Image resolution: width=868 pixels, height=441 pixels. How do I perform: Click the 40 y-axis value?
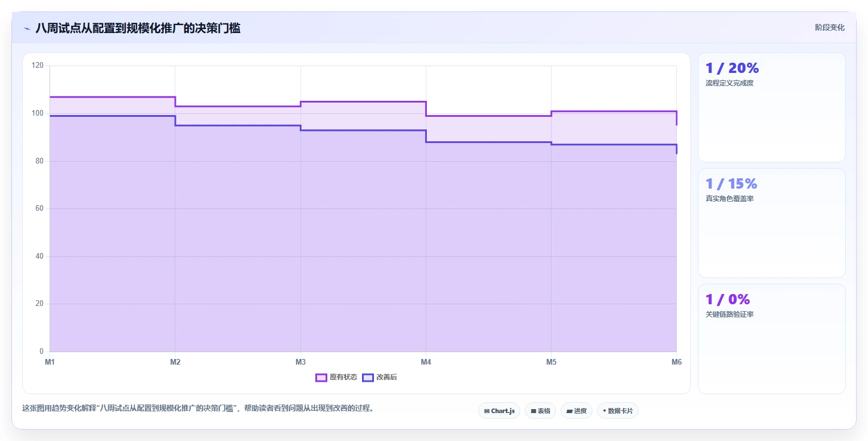click(39, 256)
